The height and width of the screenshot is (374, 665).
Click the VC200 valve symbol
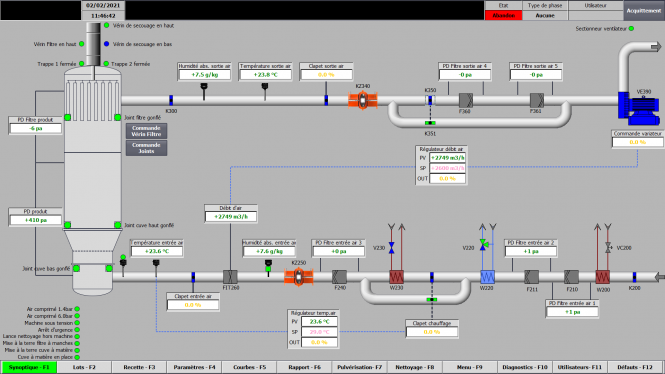click(x=608, y=248)
